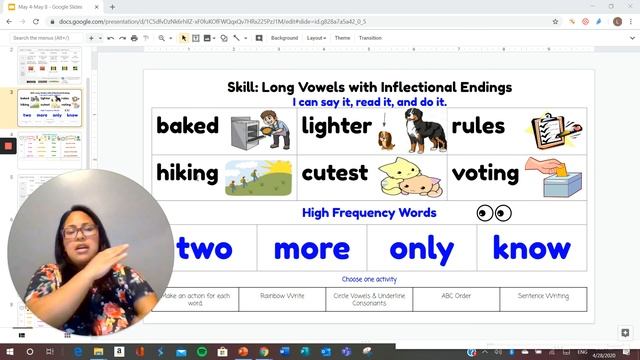The image size is (640, 360).
Task: Open the Background button
Action: 284,38
